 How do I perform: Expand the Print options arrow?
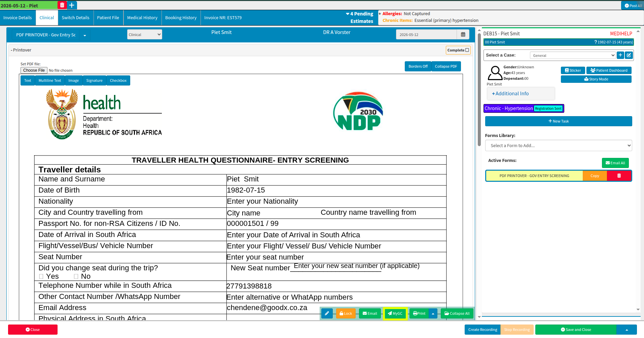433,313
